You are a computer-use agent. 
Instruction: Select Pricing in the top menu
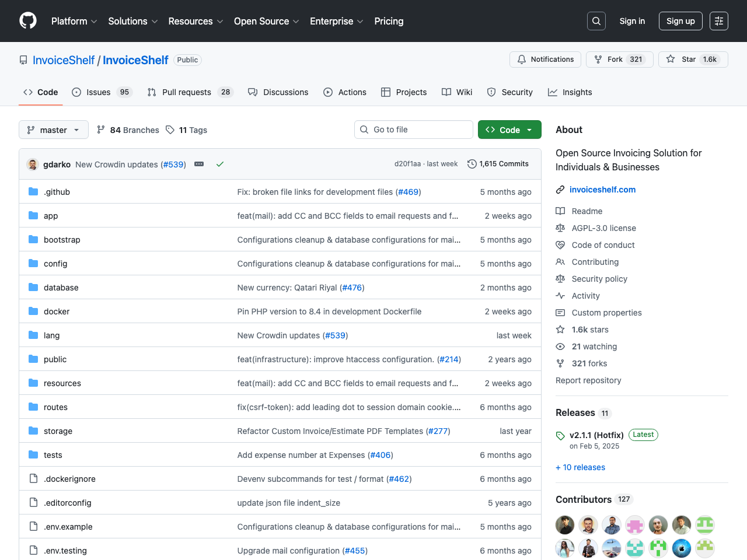389,22
